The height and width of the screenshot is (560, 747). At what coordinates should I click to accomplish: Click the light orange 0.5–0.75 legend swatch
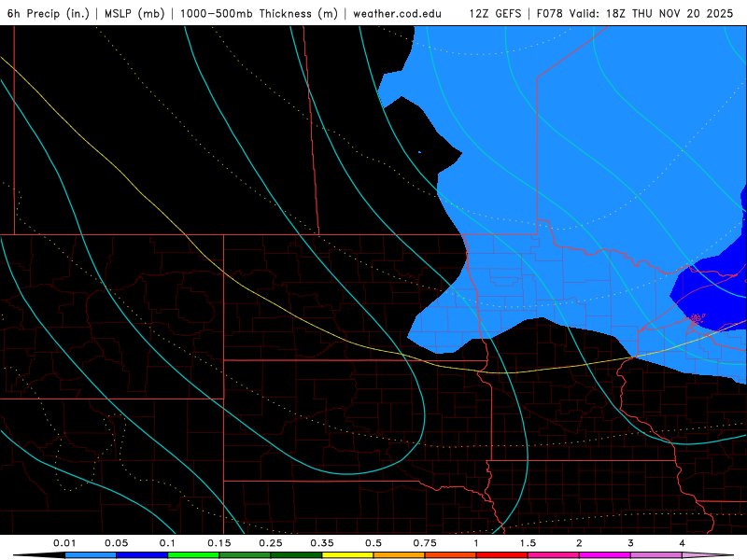coord(400,555)
